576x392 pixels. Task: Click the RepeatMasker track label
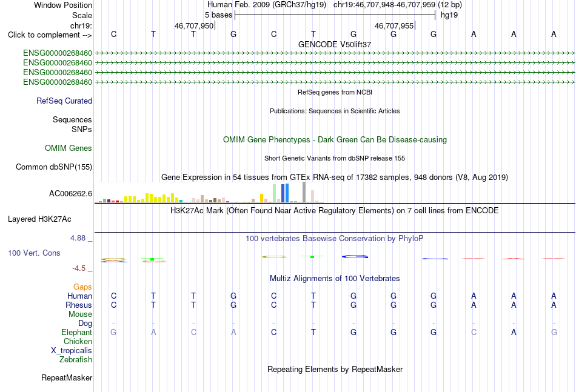(67, 377)
